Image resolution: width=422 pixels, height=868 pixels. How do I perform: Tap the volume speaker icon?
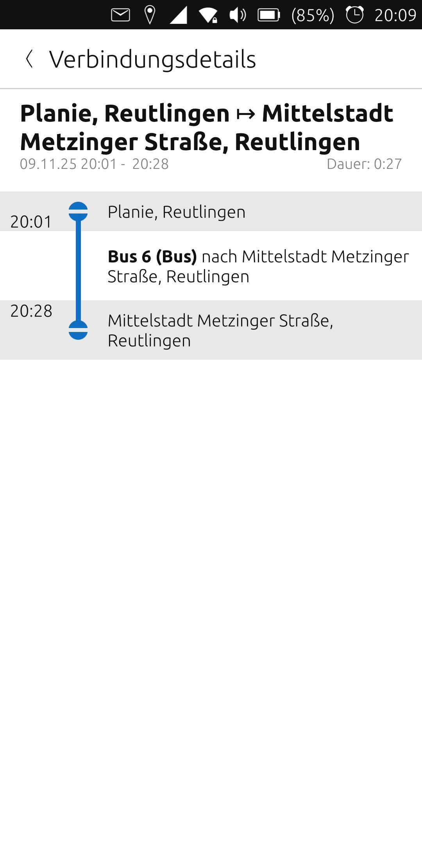click(x=238, y=15)
